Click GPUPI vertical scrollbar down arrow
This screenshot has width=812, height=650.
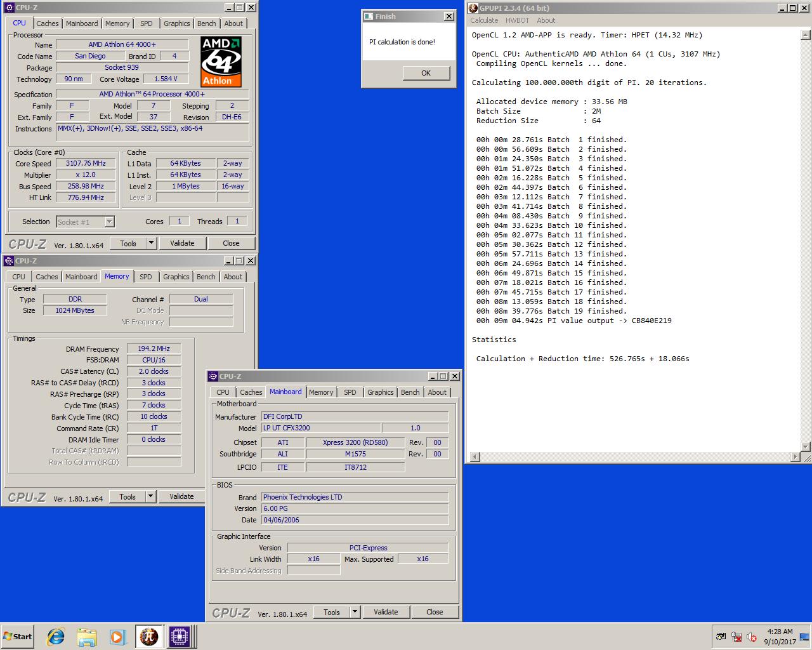point(806,447)
